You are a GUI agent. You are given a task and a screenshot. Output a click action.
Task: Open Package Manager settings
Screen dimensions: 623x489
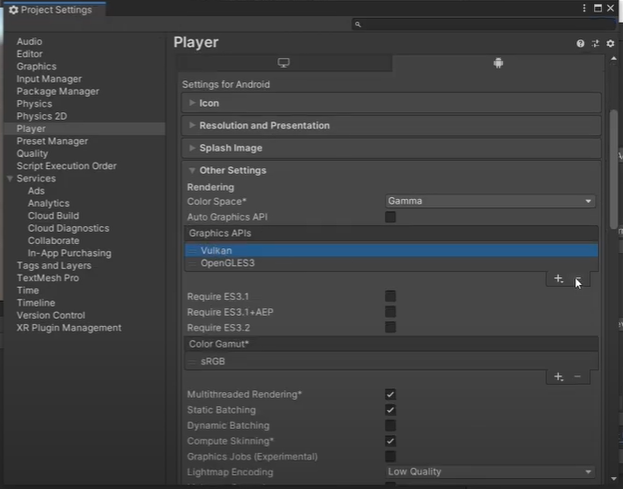coord(58,91)
